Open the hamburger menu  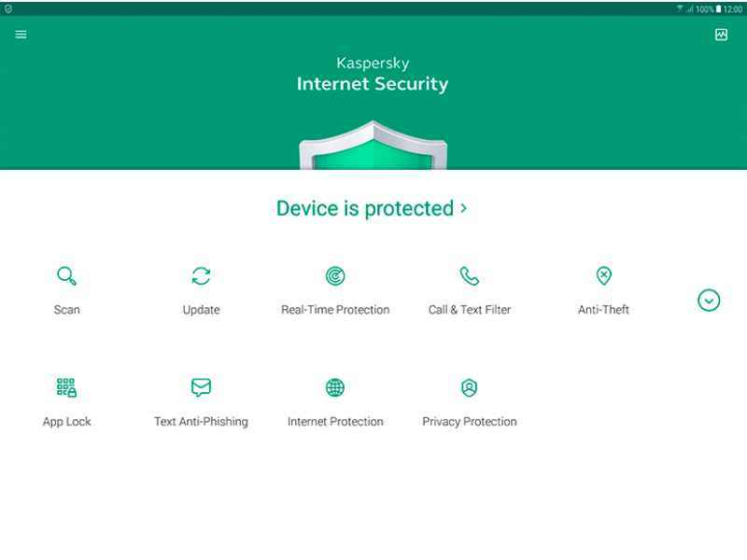coord(21,35)
